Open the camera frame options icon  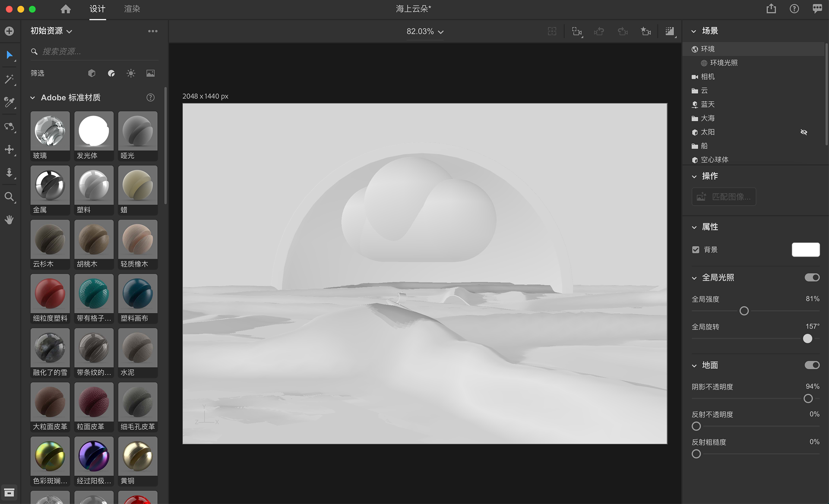click(x=577, y=31)
